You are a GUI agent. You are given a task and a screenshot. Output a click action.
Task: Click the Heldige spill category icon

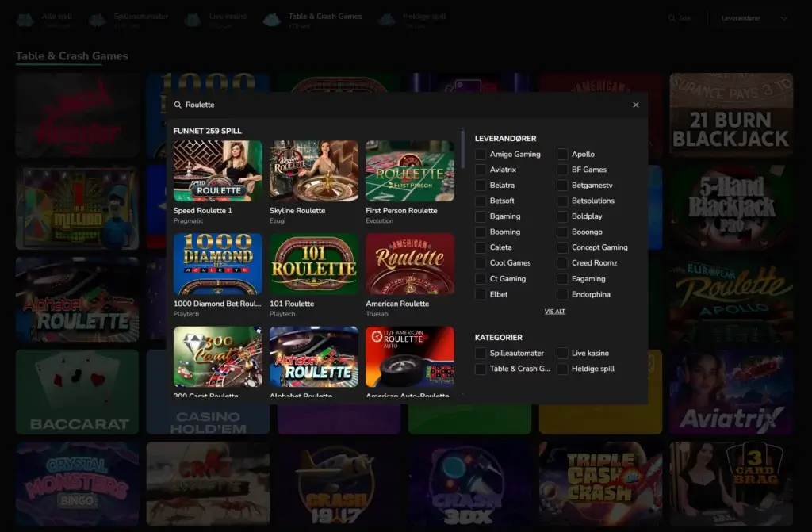(386, 20)
